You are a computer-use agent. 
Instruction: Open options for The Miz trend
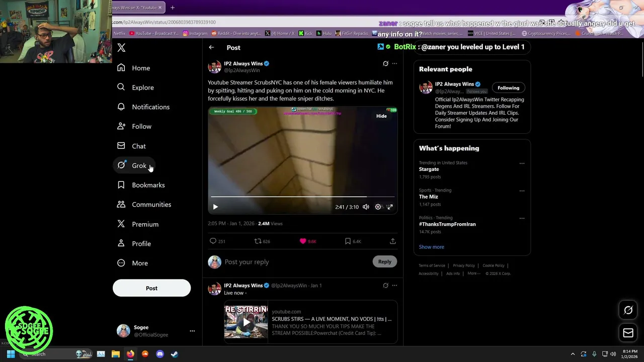[522, 191]
